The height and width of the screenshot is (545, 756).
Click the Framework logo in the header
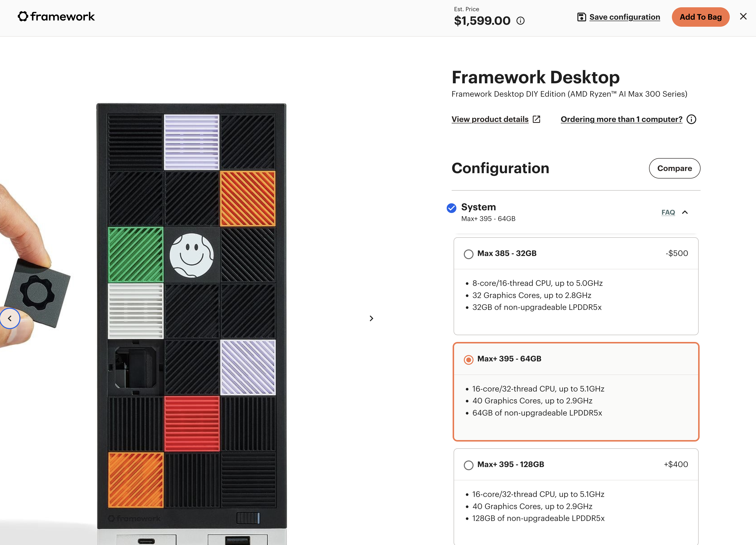pos(56,16)
